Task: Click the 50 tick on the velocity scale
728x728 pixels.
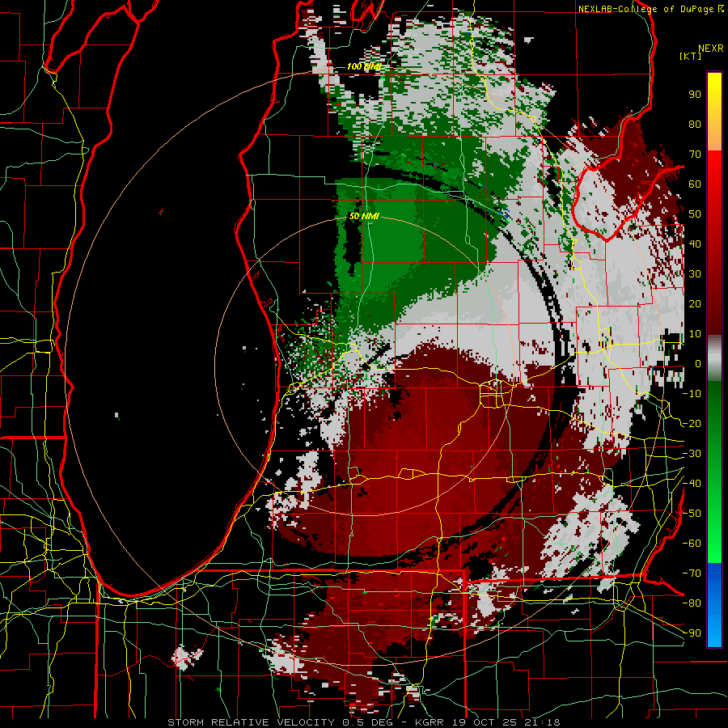Action: click(x=695, y=214)
